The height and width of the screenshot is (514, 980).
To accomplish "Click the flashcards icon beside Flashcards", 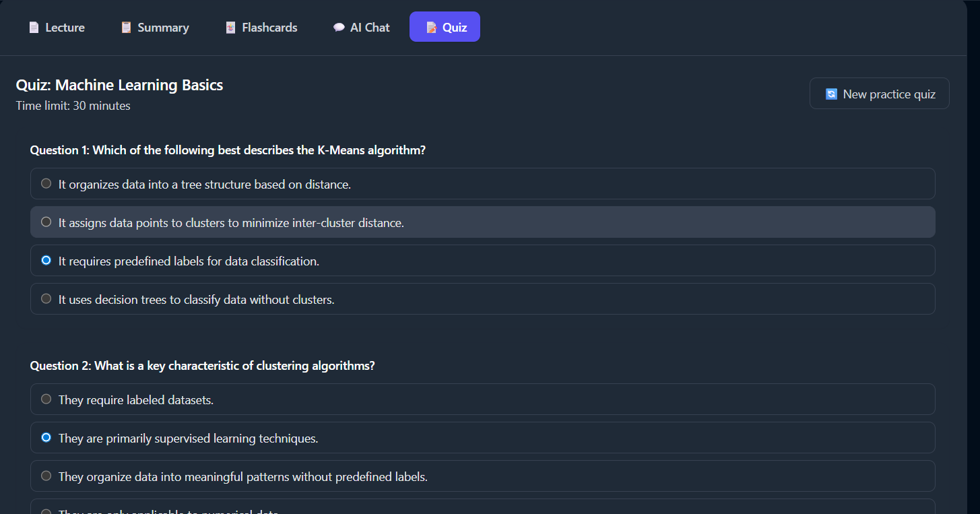I will tap(230, 27).
